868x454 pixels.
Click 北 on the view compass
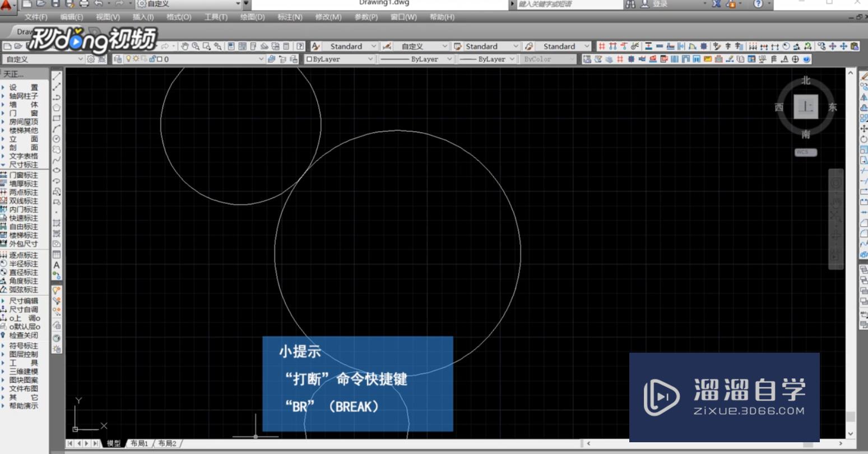[805, 81]
